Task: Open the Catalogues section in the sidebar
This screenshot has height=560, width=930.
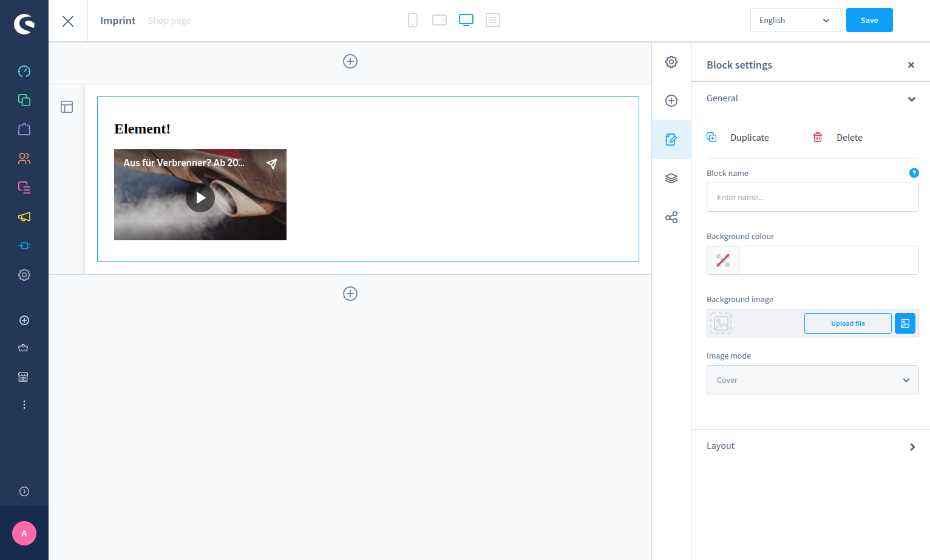Action: 24,100
